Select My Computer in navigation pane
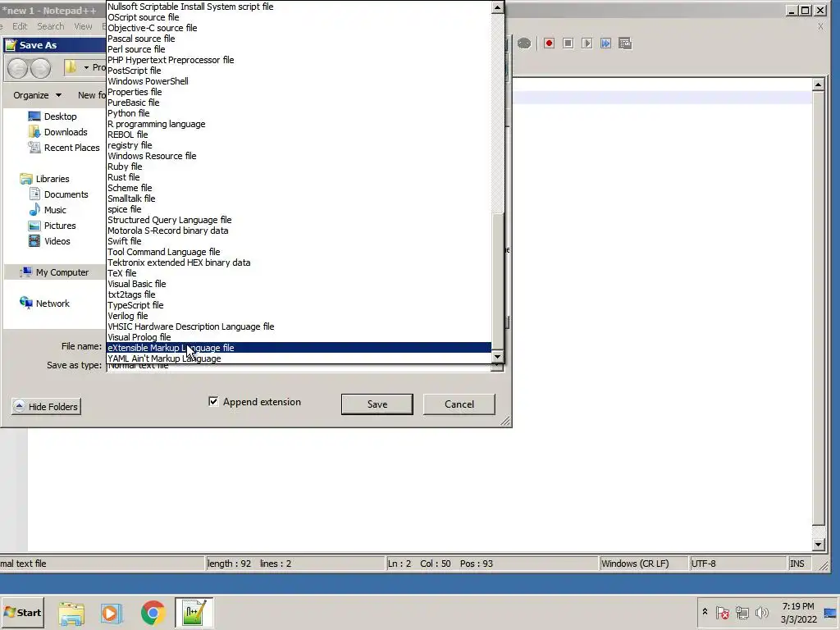The height and width of the screenshot is (630, 840). pyautogui.click(x=62, y=272)
